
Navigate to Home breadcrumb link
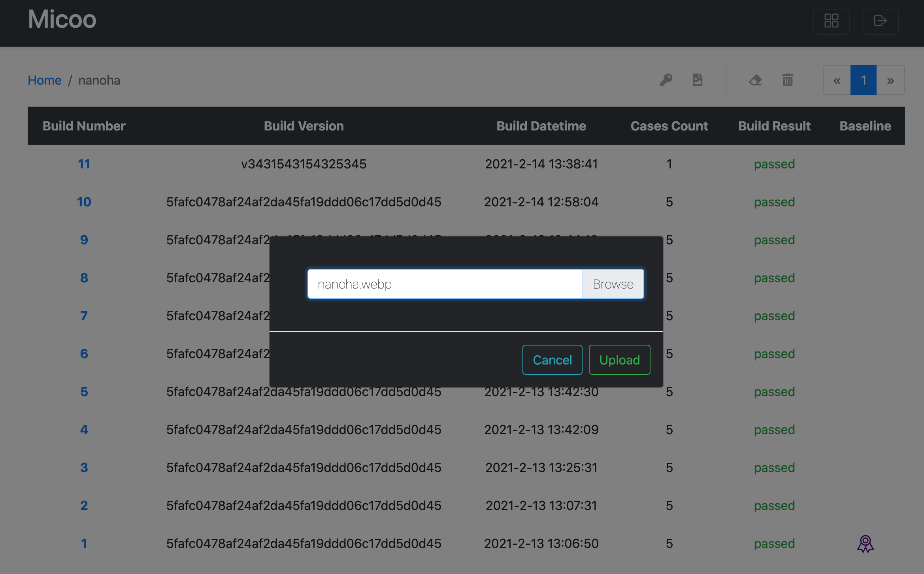tap(45, 80)
